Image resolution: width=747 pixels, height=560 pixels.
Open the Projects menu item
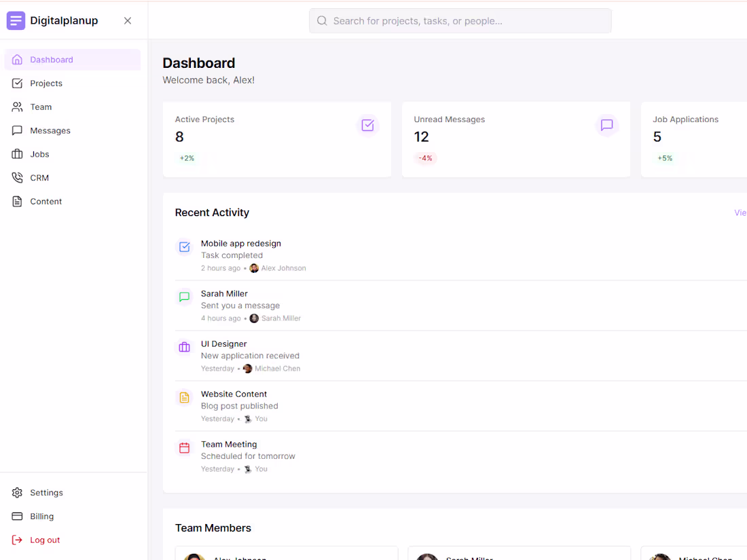73,83
